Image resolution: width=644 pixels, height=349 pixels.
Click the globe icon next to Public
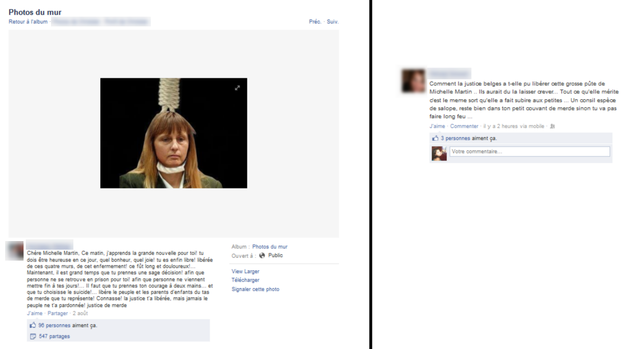[262, 255]
